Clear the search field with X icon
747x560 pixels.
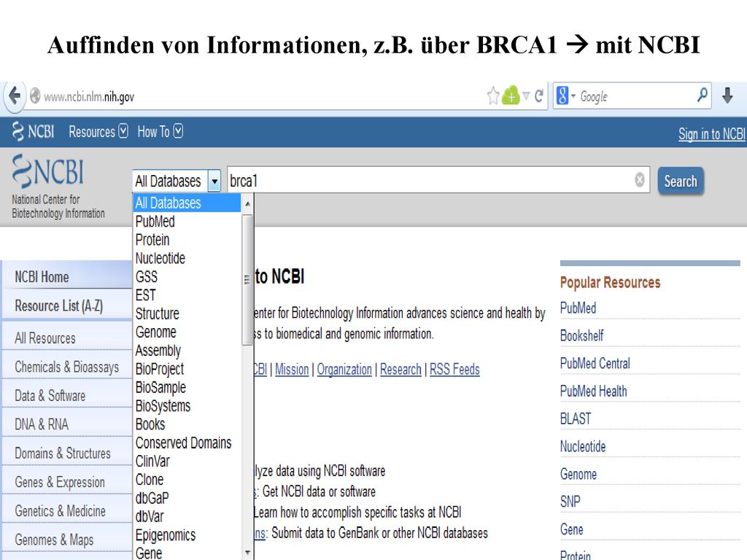pos(640,179)
